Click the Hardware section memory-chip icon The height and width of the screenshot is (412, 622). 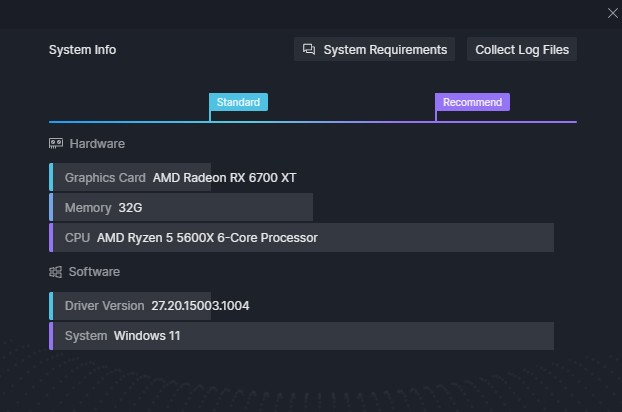(56, 143)
